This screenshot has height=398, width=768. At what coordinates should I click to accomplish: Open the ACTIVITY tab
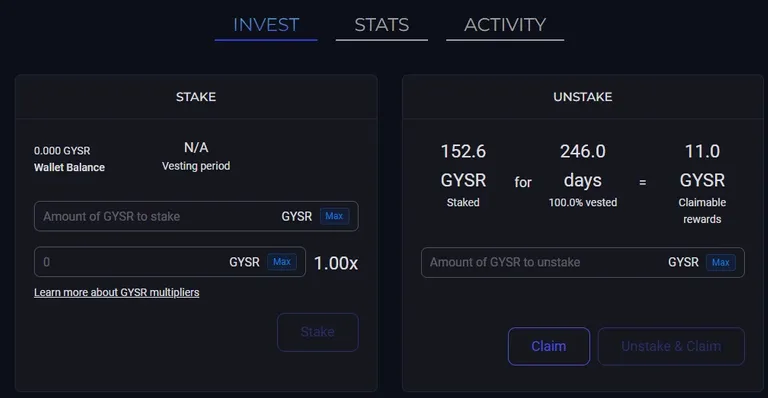pos(505,25)
